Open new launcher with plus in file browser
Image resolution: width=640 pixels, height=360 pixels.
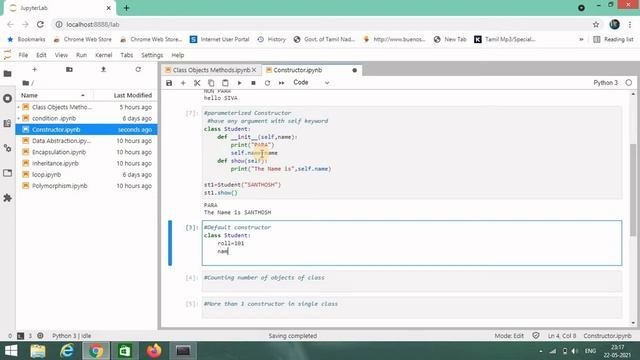pos(35,69)
